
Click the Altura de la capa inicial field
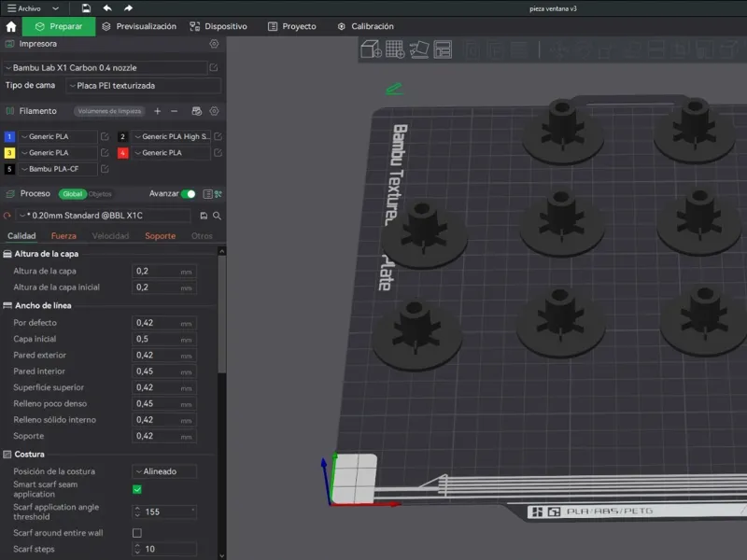164,287
